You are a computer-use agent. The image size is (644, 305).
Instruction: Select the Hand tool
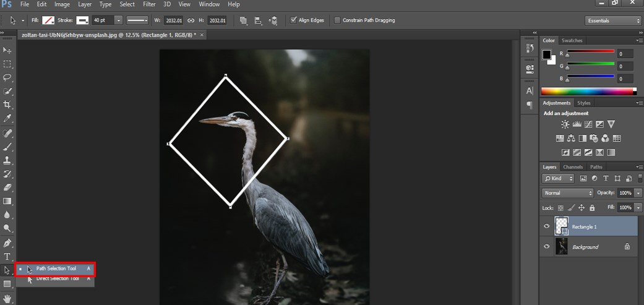[7, 298]
